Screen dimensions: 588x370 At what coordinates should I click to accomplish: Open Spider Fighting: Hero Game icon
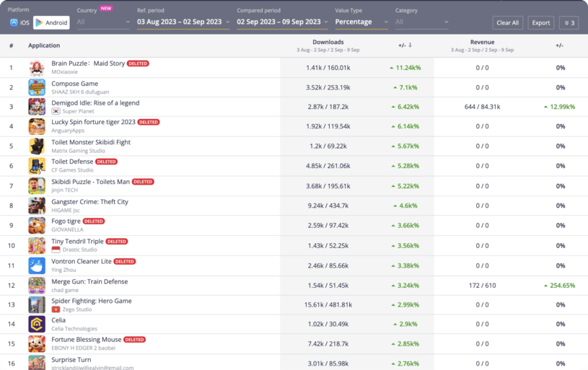[37, 305]
